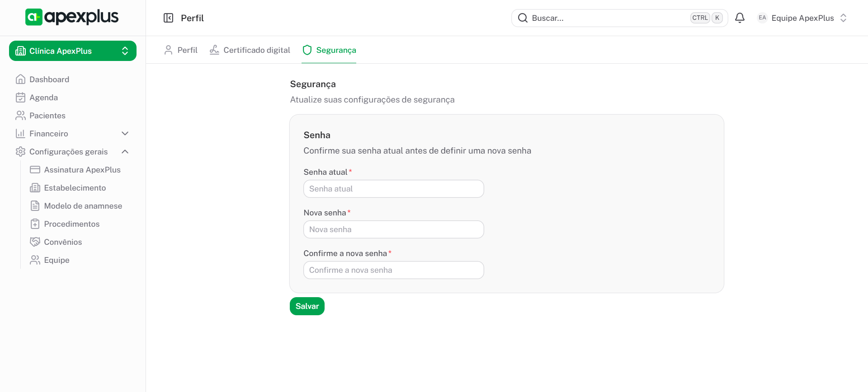Click the ApexPlus logo
868x392 pixels.
click(72, 17)
